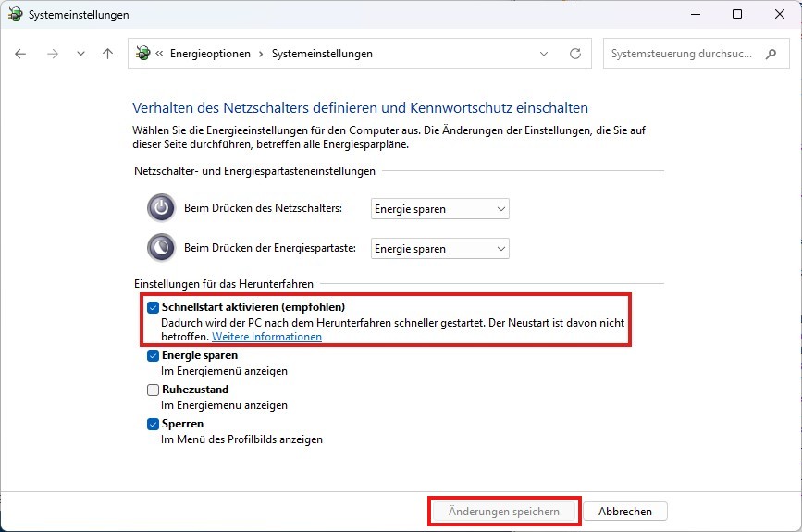The height and width of the screenshot is (532, 802).
Task: Open the Energiespartaste action dropdown
Action: pyautogui.click(x=440, y=249)
